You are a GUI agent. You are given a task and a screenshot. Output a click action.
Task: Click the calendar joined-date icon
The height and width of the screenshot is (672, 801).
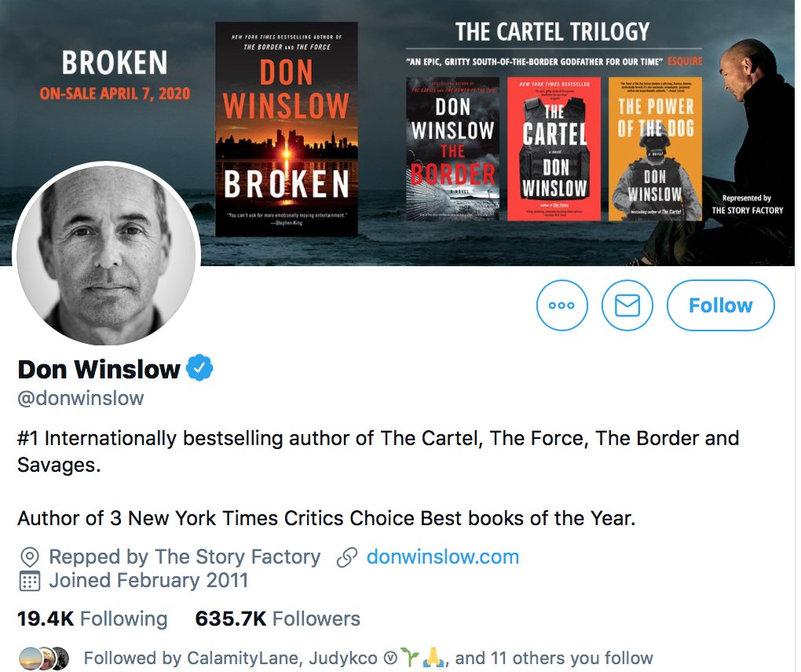[30, 581]
